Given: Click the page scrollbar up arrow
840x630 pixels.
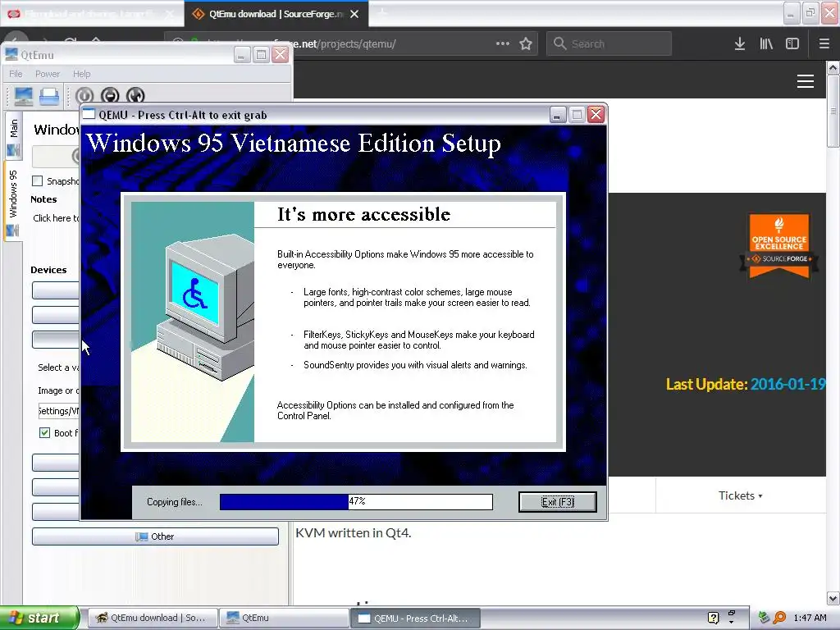Looking at the screenshot, I should [x=833, y=68].
